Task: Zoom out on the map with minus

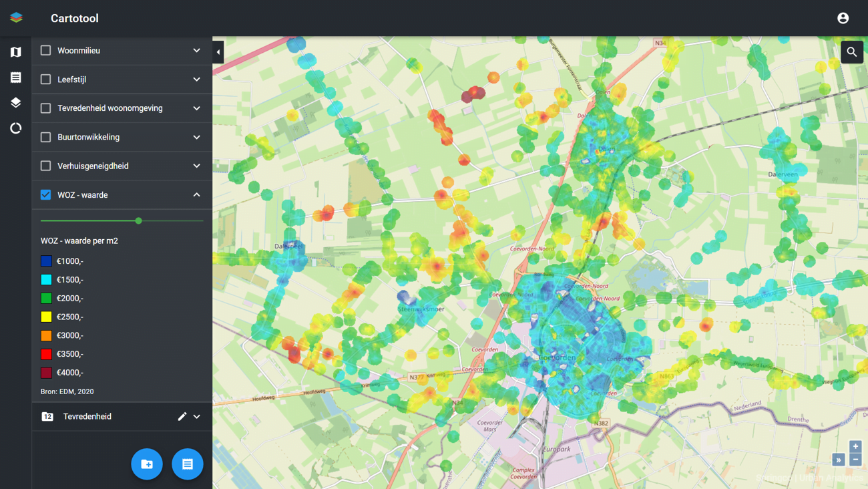Action: pyautogui.click(x=855, y=460)
